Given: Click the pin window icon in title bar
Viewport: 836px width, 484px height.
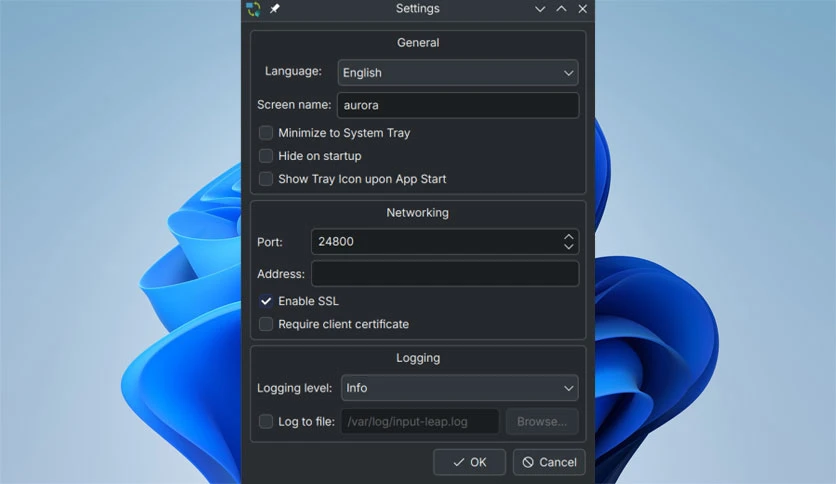Looking at the screenshot, I should click(275, 9).
